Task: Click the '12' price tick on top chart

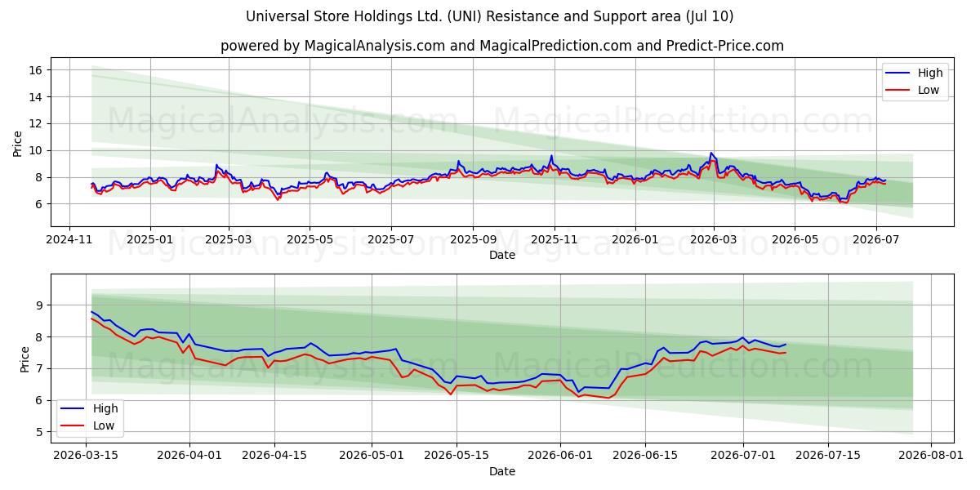Action: coord(38,124)
